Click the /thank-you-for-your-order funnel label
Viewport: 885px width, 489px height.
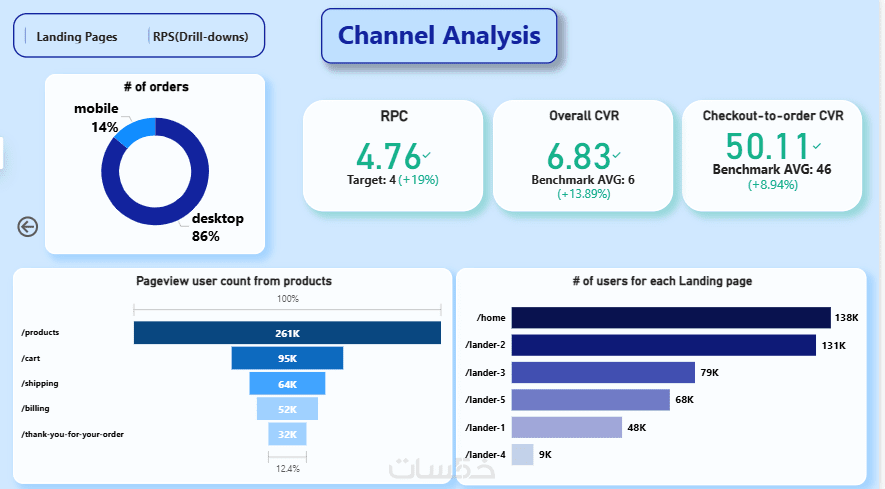pos(72,434)
